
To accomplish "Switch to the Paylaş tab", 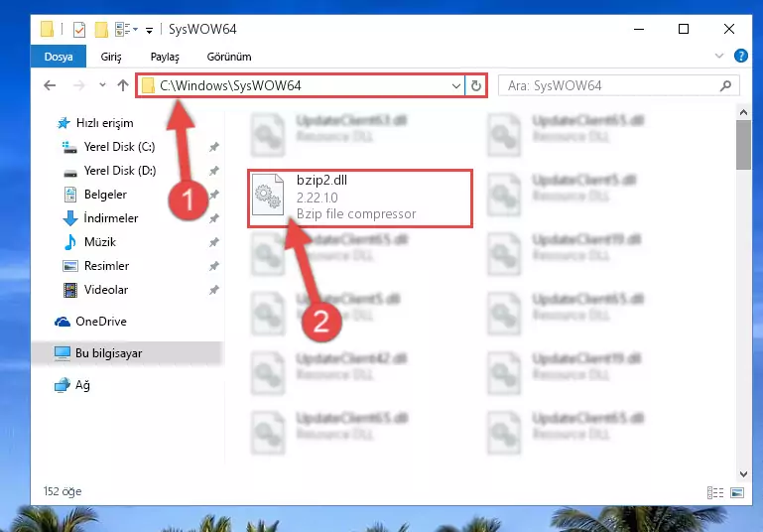I will pos(165,57).
